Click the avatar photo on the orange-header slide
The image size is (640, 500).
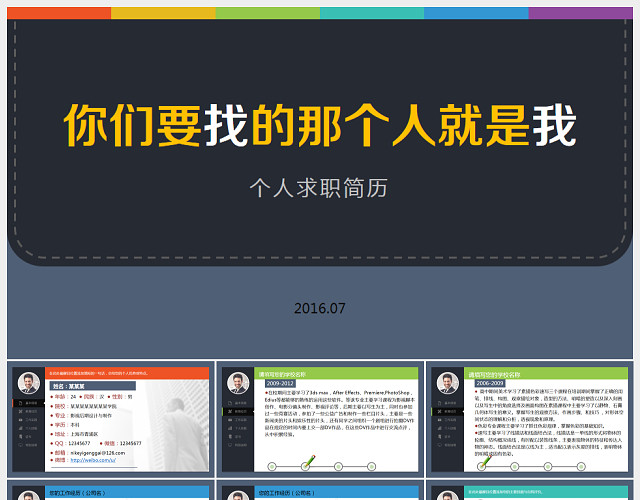(29, 383)
